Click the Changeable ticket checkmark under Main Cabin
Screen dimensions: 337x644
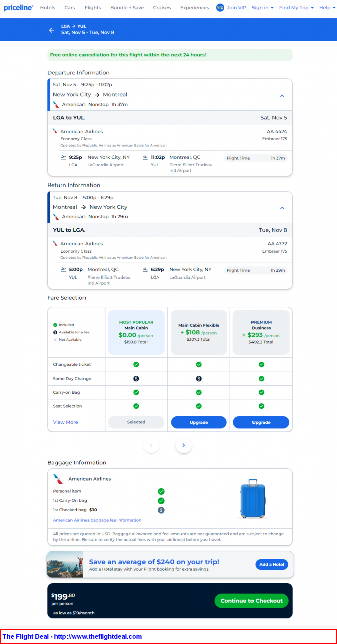136,364
